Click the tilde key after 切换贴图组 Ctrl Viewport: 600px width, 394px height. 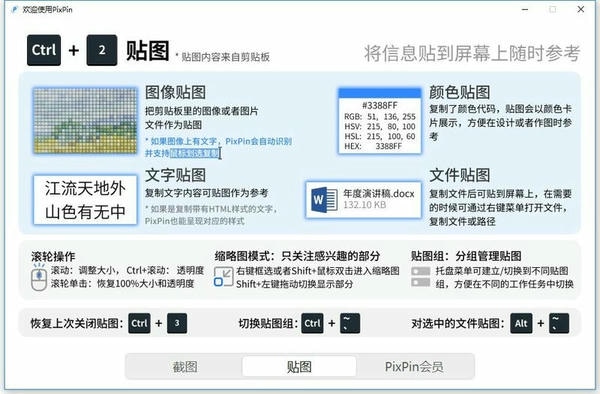tap(350, 324)
